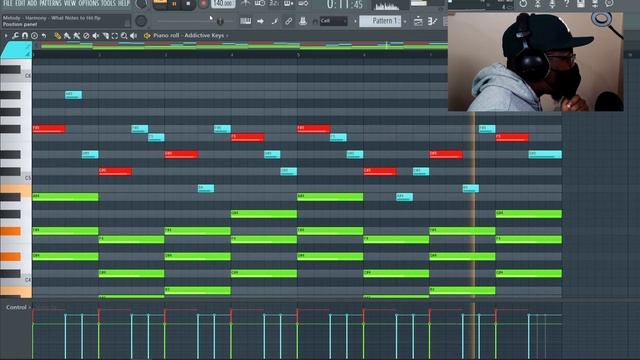Open the pattern selector arrow
The image size is (640, 360).
[355, 21]
